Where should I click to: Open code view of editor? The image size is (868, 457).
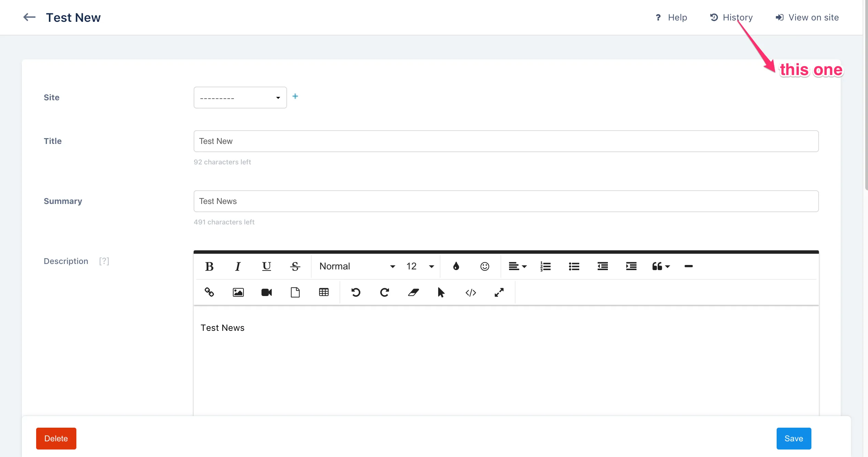click(x=470, y=292)
